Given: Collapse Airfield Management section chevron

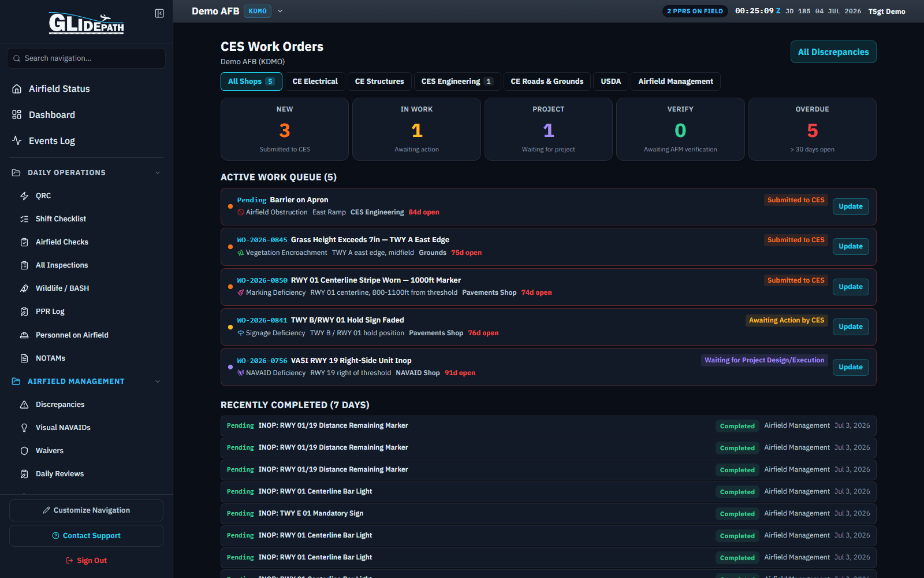Looking at the screenshot, I should 158,381.
